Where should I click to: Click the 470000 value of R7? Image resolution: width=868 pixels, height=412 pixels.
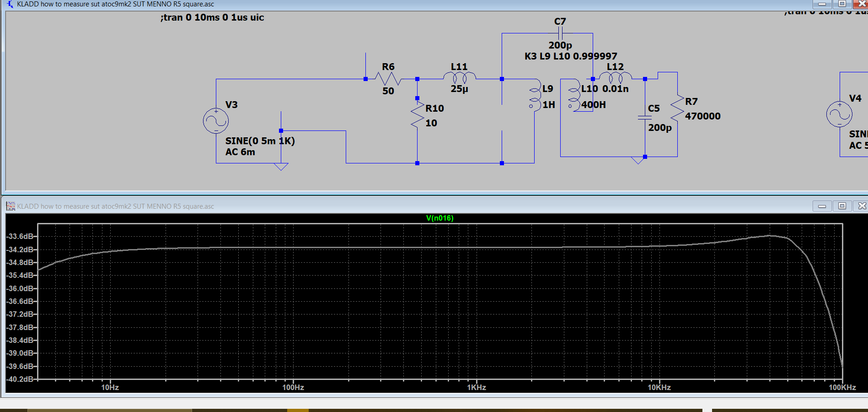click(x=702, y=116)
